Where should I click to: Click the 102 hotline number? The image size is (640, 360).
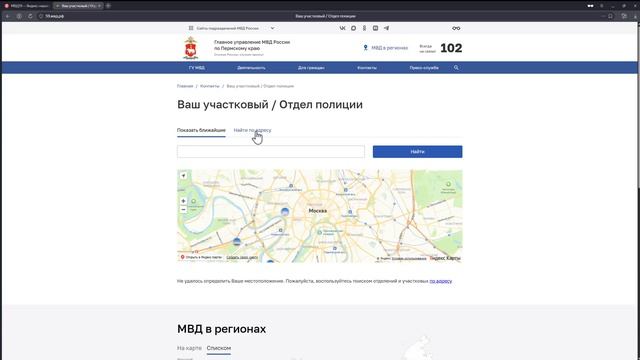click(451, 48)
